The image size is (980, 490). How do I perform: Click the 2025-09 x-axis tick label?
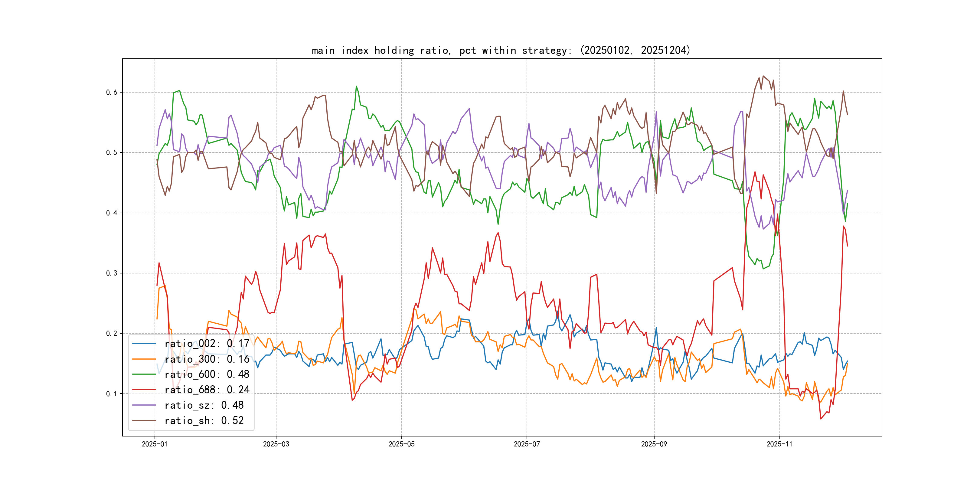(654, 444)
